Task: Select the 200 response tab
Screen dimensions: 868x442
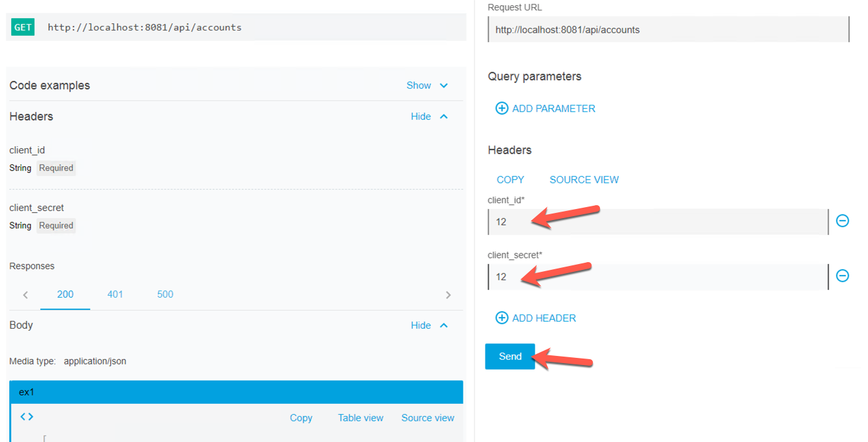Action: click(65, 294)
